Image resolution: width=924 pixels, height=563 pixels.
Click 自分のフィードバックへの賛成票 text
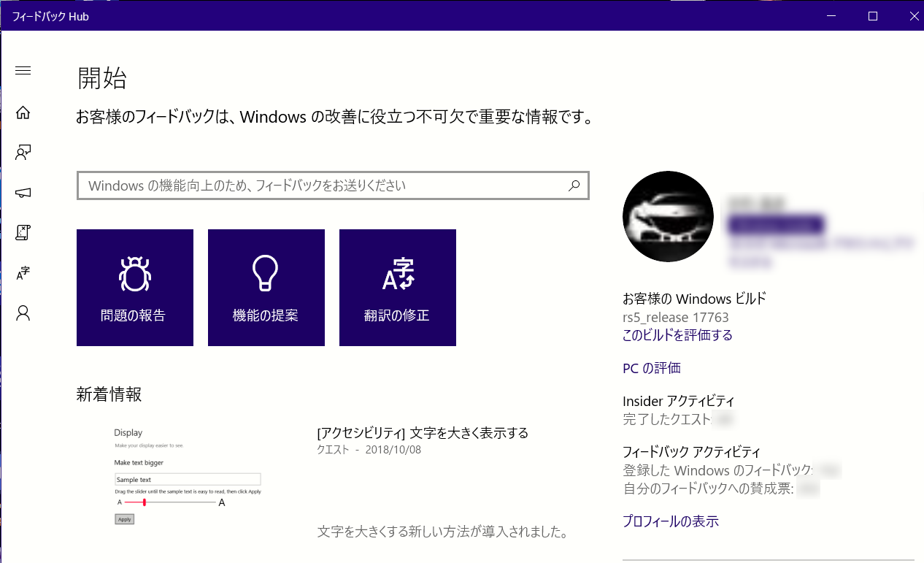(708, 489)
